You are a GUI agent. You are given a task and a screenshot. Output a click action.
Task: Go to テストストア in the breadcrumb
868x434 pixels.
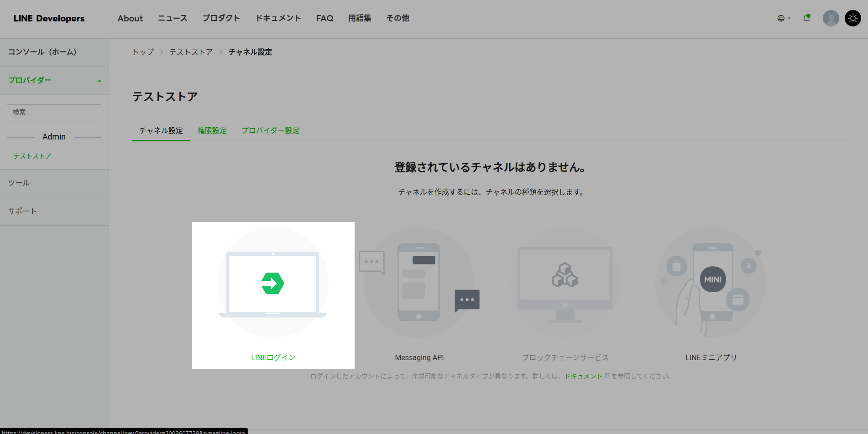click(191, 52)
